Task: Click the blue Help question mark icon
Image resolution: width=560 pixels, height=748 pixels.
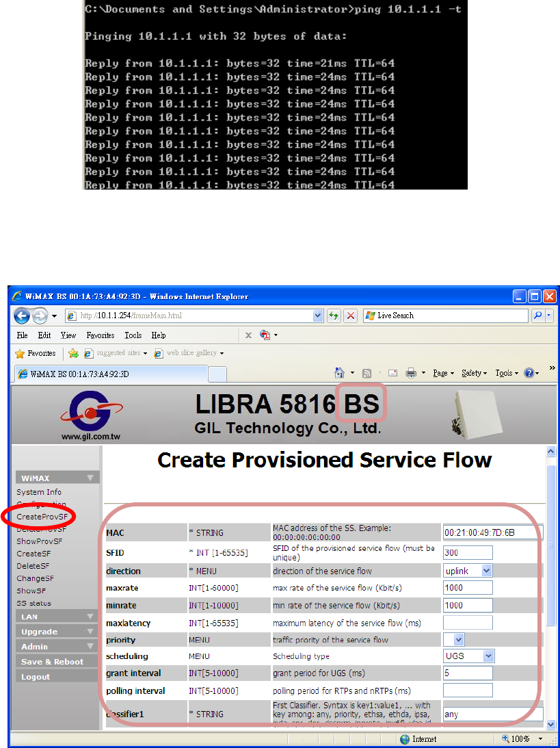Action: 529,373
